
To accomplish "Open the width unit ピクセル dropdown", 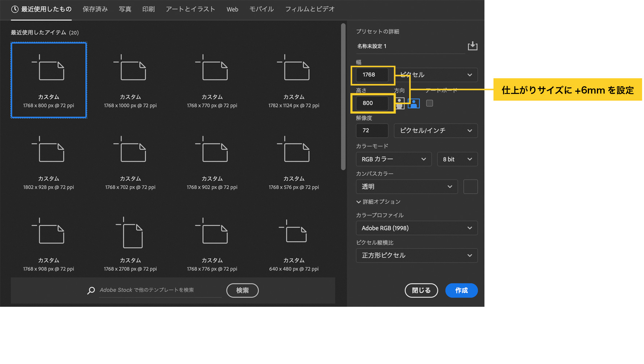I will pyautogui.click(x=436, y=75).
